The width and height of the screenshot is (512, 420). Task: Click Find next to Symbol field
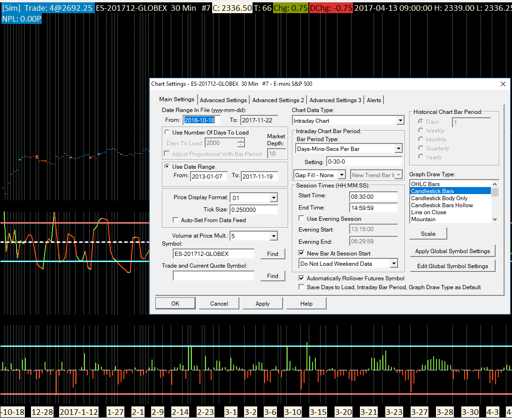click(272, 254)
